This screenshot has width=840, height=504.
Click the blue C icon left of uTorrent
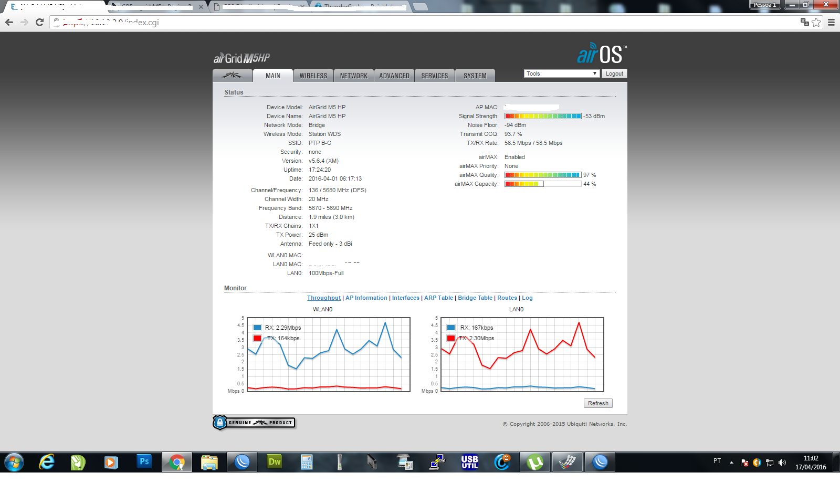pos(502,462)
